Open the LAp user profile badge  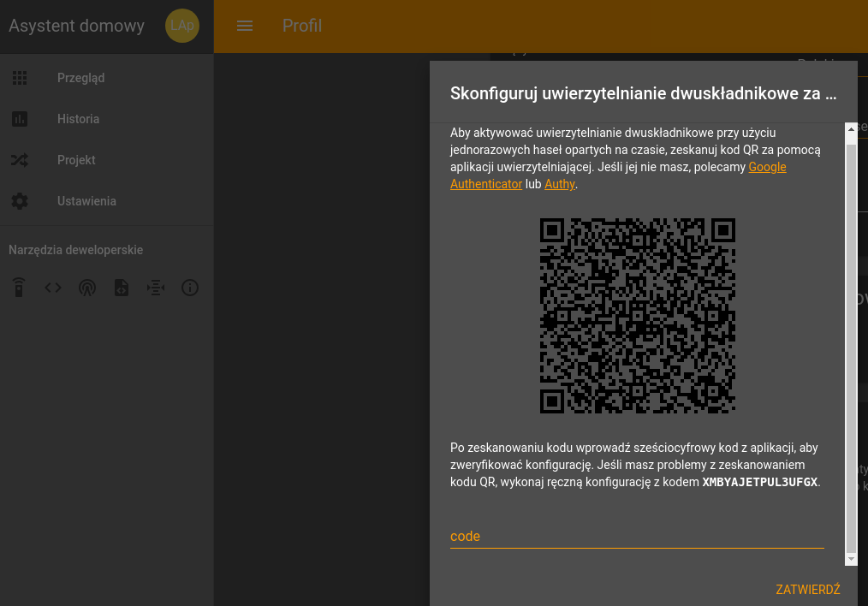pos(182,26)
